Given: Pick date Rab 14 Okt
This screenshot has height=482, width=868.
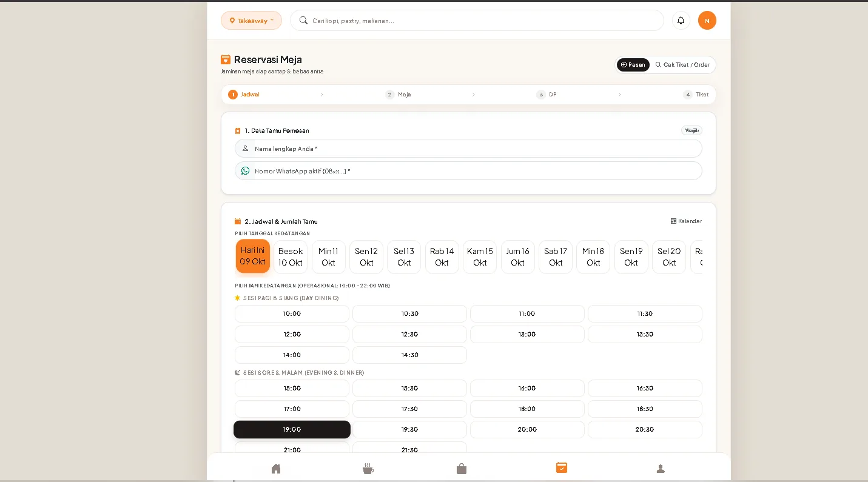Looking at the screenshot, I should 442,257.
